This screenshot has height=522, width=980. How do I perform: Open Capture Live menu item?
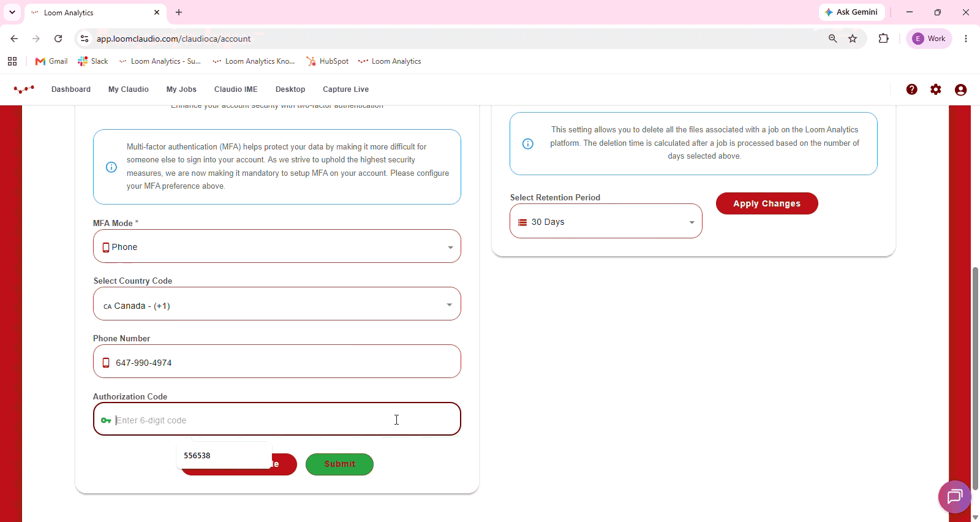tap(346, 89)
